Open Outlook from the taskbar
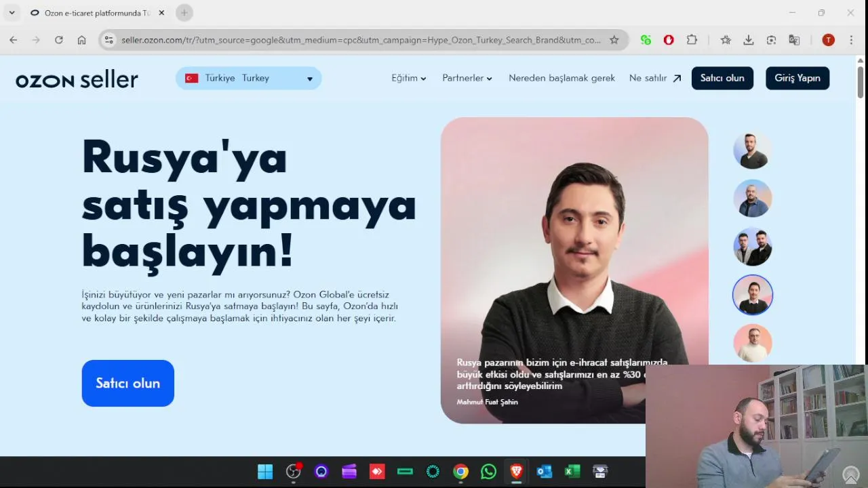 (545, 472)
